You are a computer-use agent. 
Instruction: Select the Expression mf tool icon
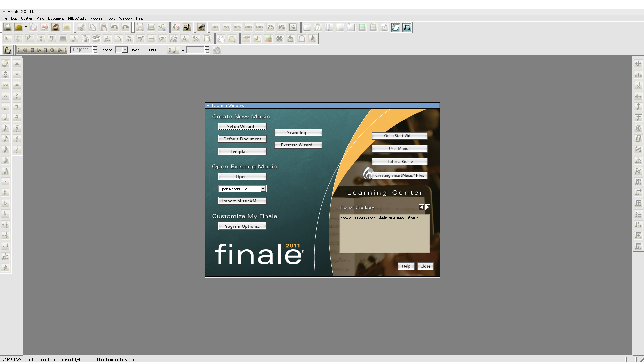point(141,39)
